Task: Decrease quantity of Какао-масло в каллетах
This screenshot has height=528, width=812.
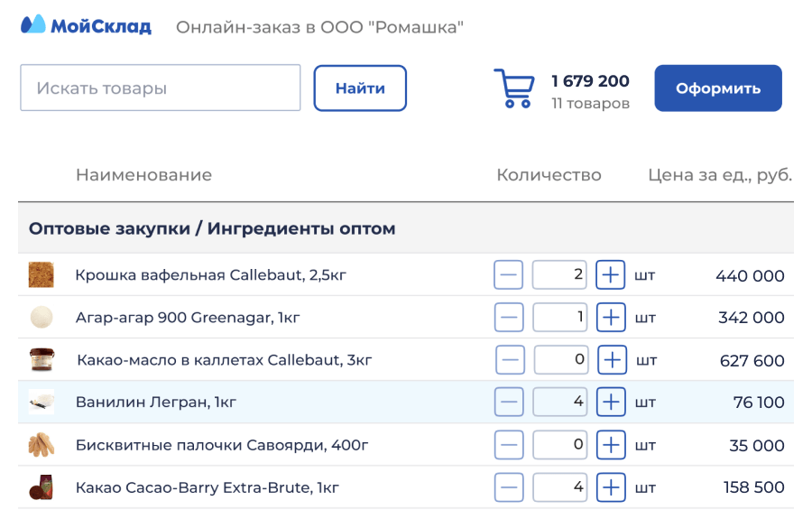Action: tap(510, 359)
